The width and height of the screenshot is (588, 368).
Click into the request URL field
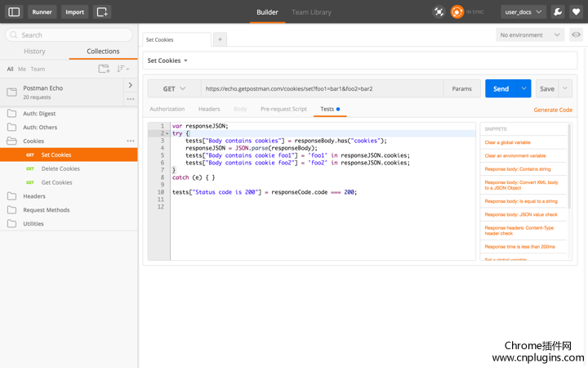(322, 88)
